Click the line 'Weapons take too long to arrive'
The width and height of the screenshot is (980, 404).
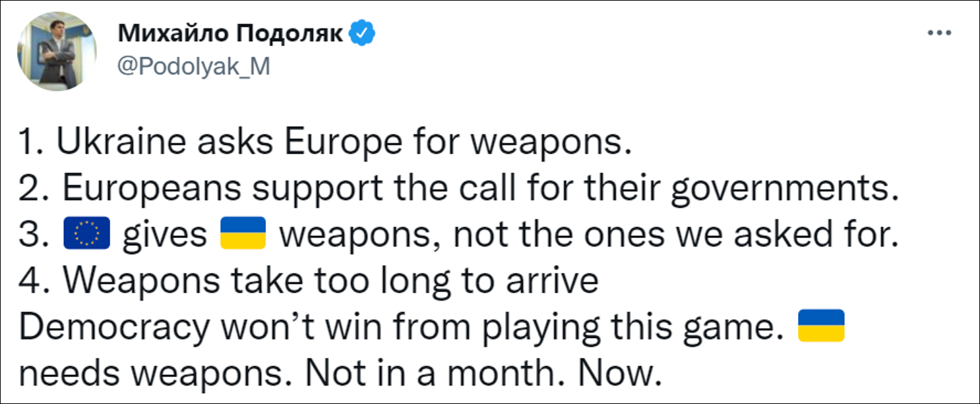pyautogui.click(x=309, y=281)
